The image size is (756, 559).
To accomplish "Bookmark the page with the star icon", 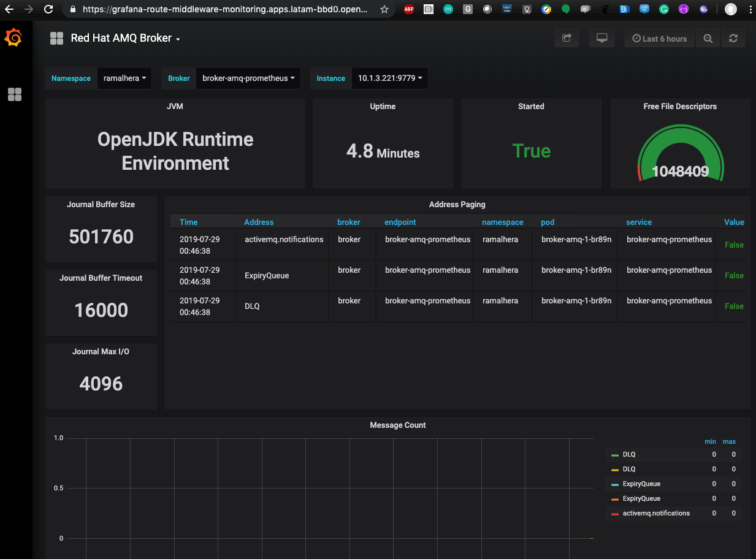I will coord(384,9).
